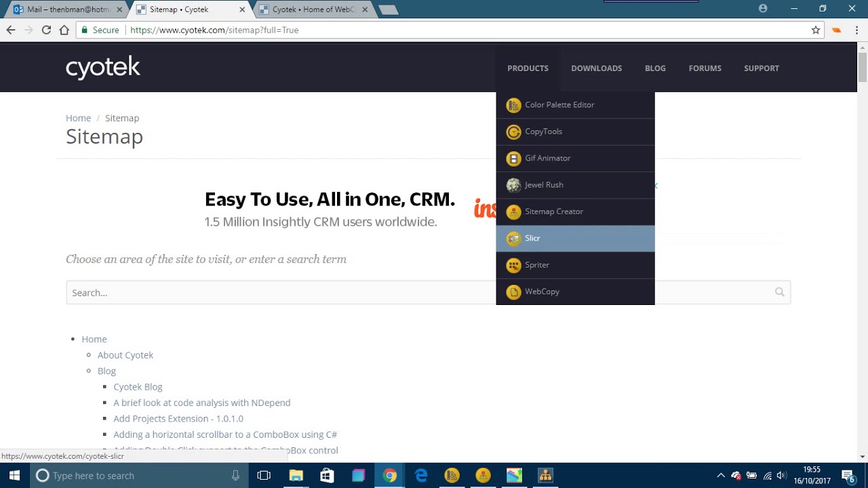View site info via the Secure padlock
Image resolution: width=868 pixels, height=488 pixels.
point(100,30)
